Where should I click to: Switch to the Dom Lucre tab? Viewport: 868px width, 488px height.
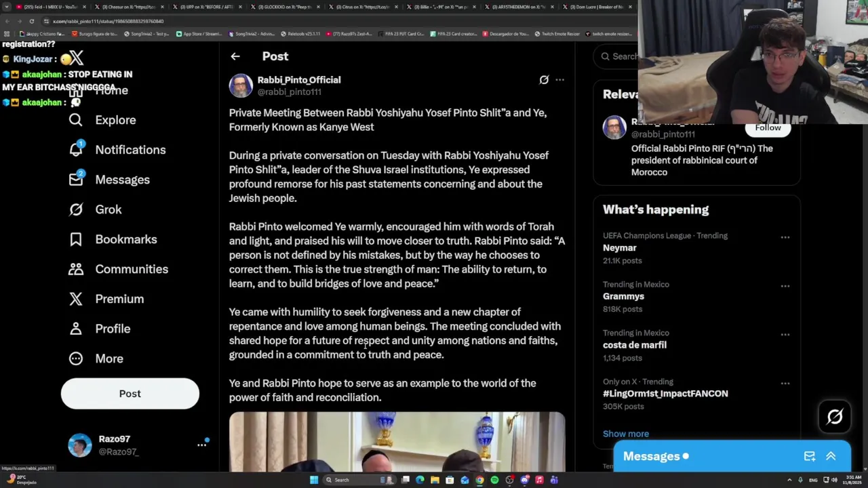597,7
